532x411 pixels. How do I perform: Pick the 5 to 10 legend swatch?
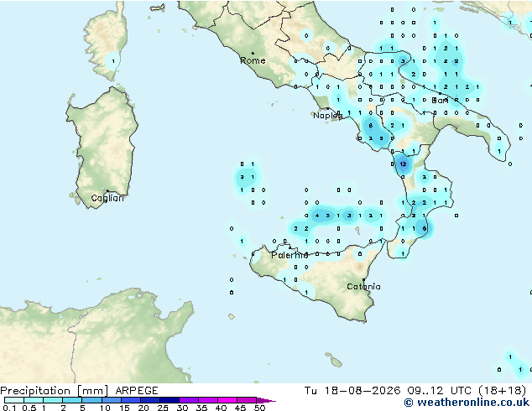[91, 400]
